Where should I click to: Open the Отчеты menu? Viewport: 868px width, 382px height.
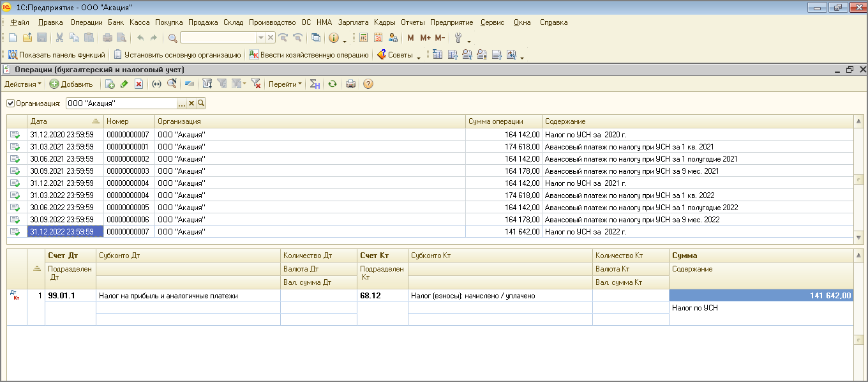413,22
